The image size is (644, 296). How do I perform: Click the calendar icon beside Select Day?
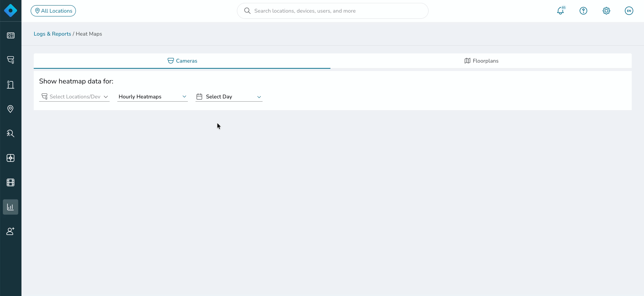click(x=199, y=97)
